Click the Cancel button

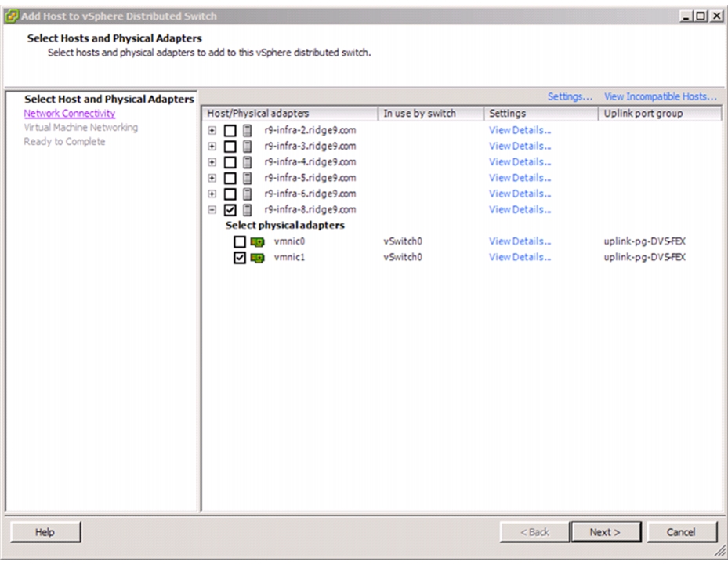(681, 532)
